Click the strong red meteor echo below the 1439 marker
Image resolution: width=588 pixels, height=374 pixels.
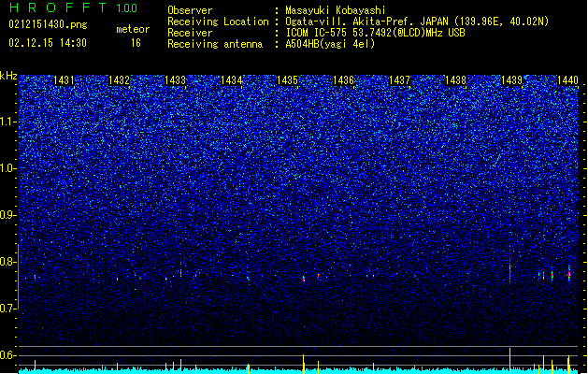pos(510,273)
